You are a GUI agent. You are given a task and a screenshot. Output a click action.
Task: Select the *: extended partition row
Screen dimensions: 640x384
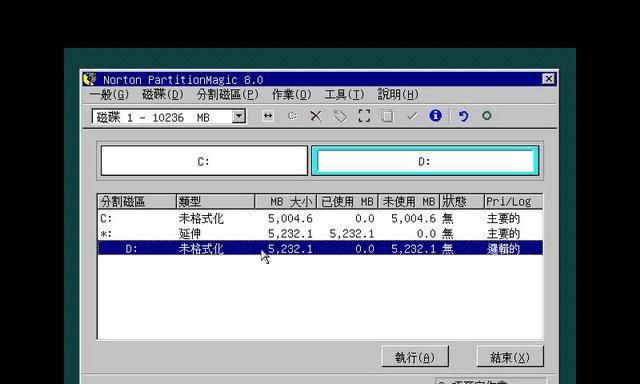coord(320,233)
